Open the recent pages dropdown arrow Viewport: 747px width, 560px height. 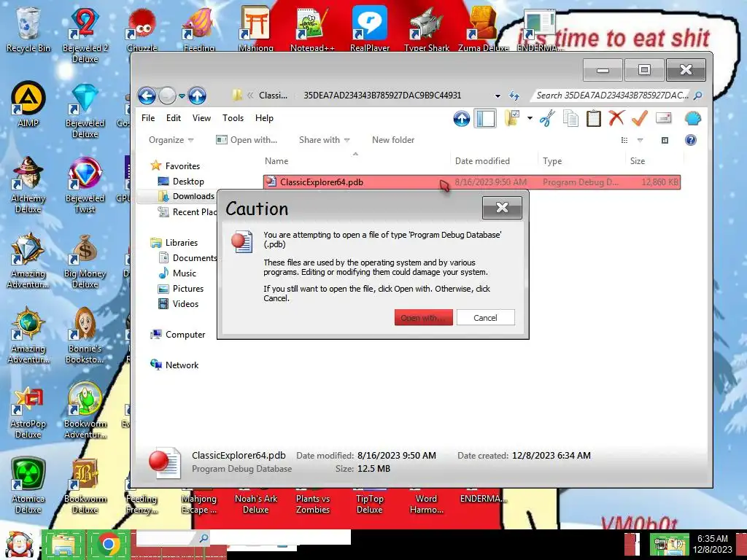click(x=182, y=96)
